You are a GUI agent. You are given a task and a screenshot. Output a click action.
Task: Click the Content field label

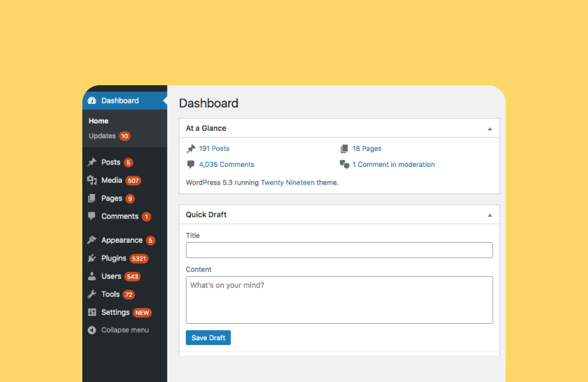coord(199,270)
